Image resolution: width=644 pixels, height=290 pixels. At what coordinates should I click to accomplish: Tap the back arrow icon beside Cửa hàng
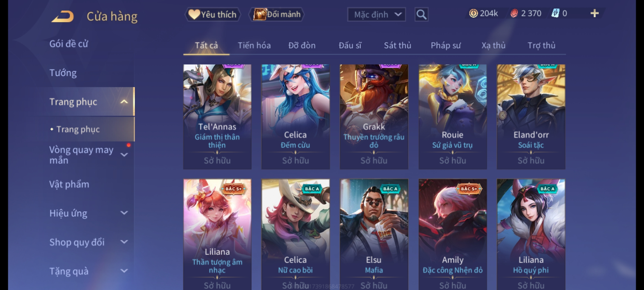(63, 16)
